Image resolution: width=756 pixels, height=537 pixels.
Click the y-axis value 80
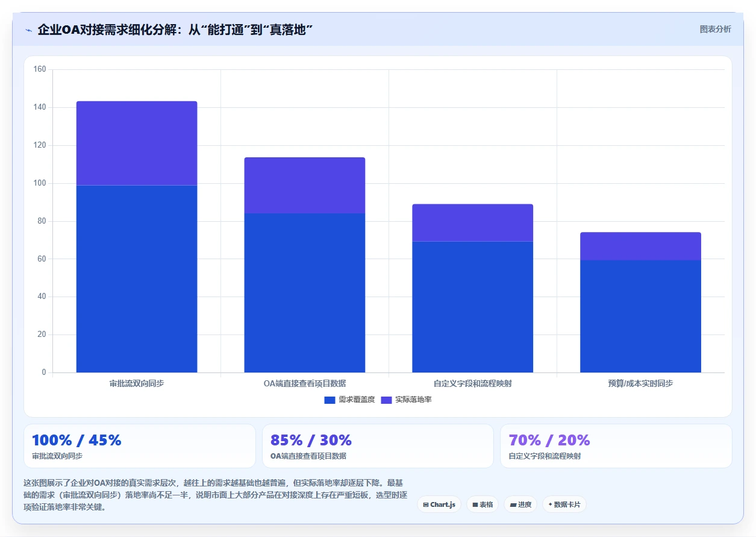[x=42, y=221]
